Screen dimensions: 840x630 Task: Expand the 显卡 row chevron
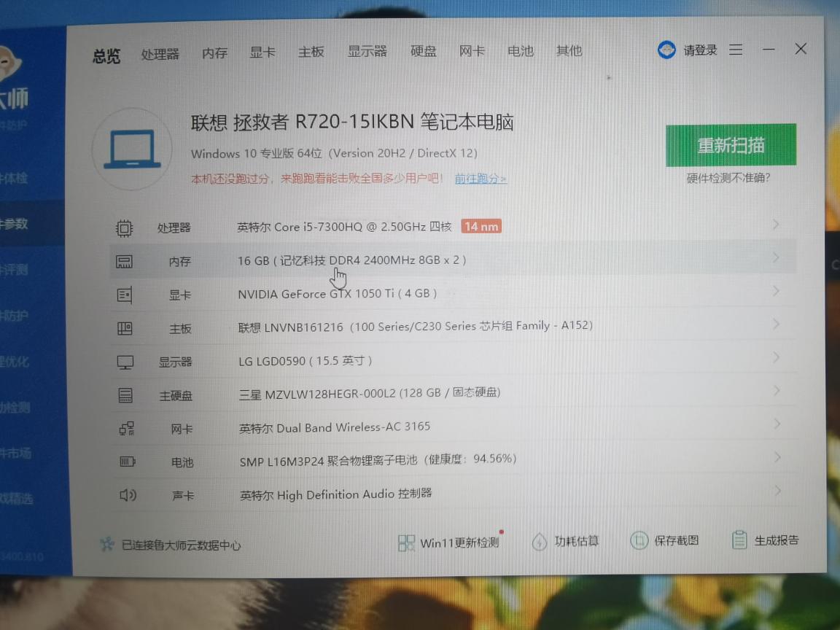pyautogui.click(x=776, y=291)
